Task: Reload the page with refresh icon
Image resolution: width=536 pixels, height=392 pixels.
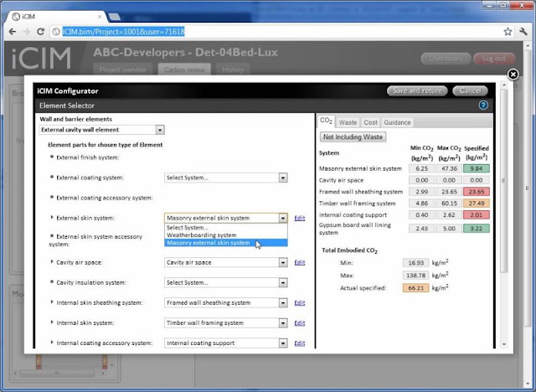Action: coord(40,32)
